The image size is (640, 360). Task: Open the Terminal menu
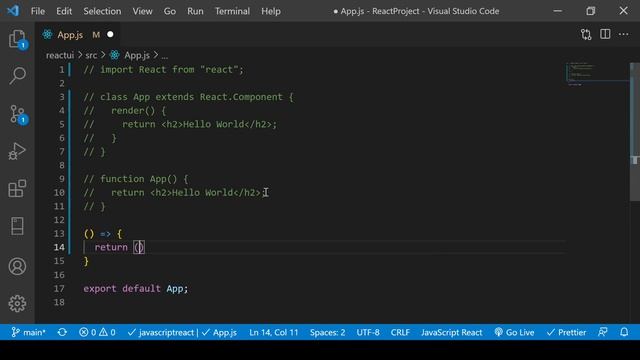(232, 11)
